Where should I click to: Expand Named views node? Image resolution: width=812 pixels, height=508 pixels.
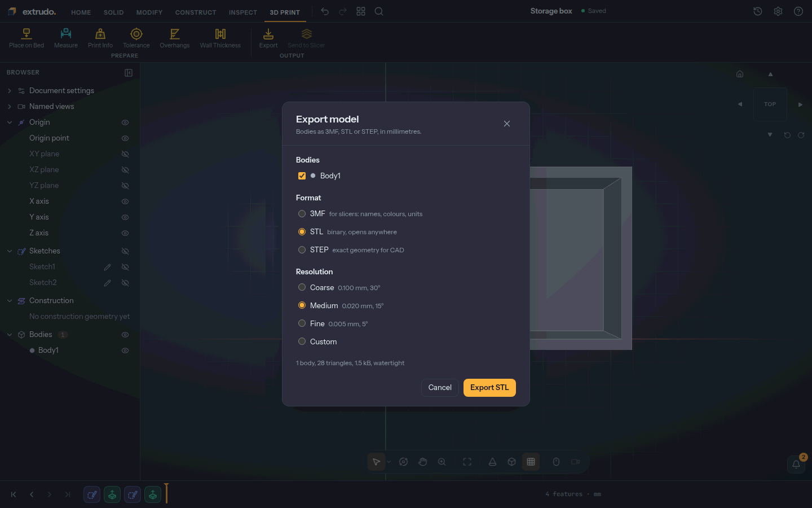coord(10,107)
